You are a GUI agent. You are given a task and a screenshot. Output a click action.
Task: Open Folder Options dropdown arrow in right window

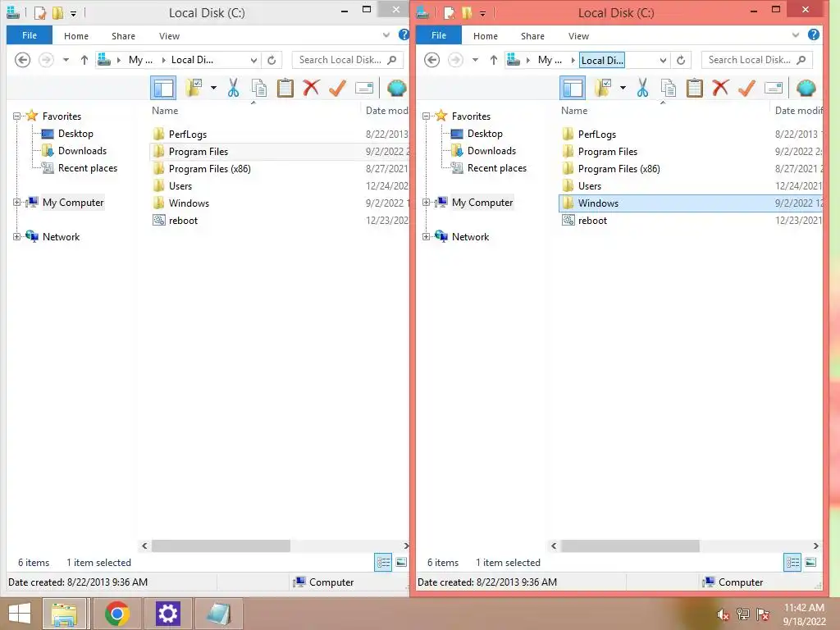pyautogui.click(x=623, y=88)
